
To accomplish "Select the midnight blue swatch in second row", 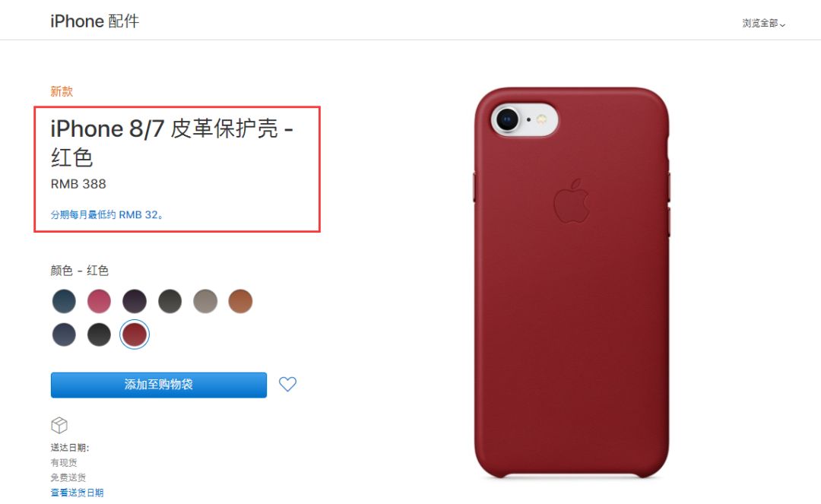I will pyautogui.click(x=64, y=334).
